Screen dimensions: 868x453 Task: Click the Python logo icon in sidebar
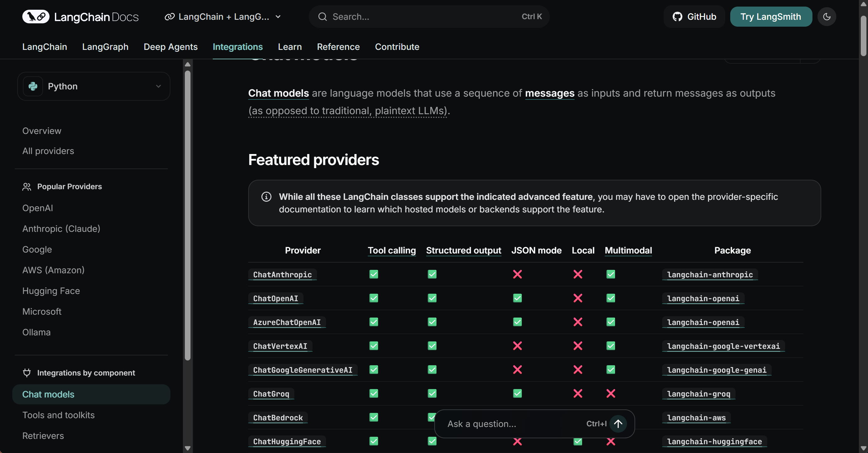point(33,86)
